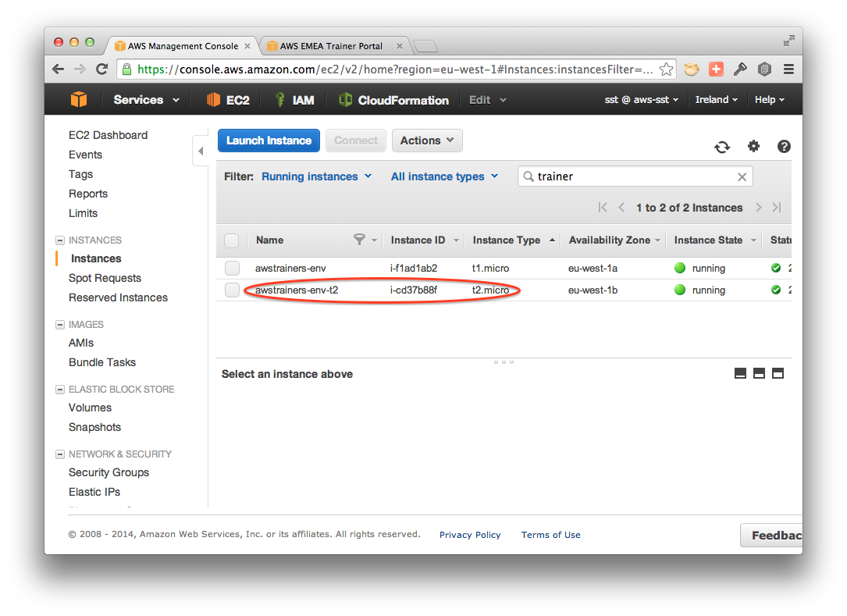Collapse the IMAGES sidebar section
This screenshot has height=616, width=847.
(60, 324)
